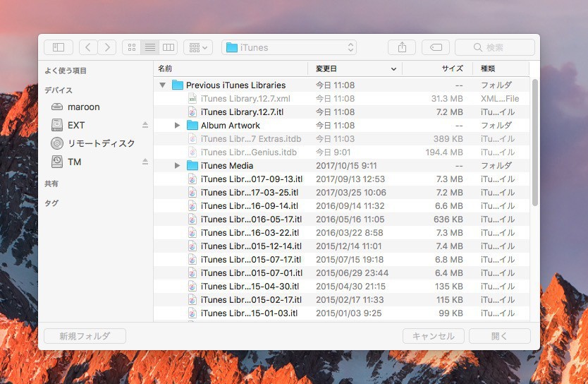Click the 開く button
The width and height of the screenshot is (588, 384).
[499, 336]
